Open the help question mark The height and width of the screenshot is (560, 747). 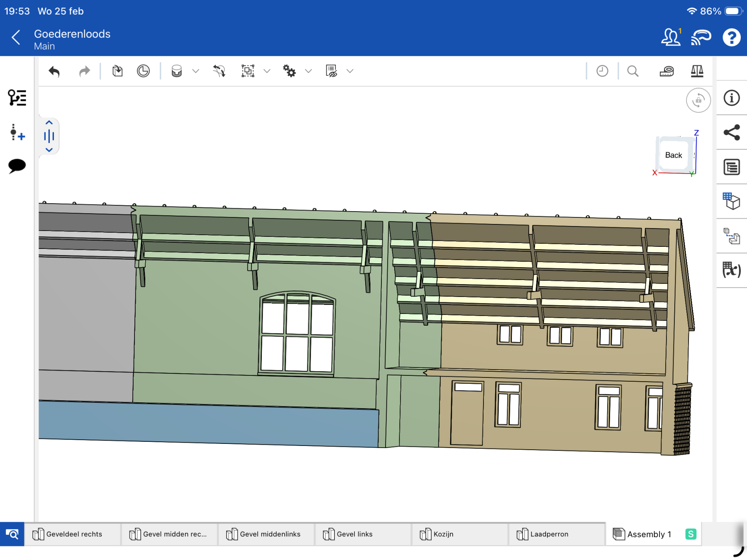tap(731, 38)
